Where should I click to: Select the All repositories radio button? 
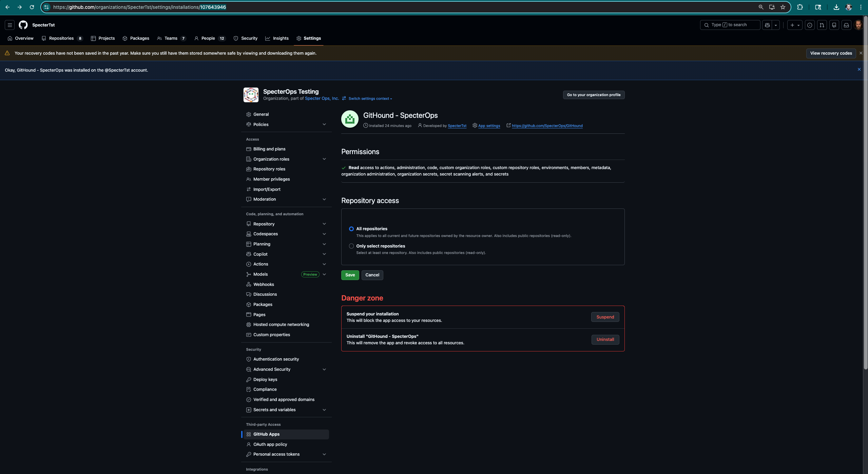[x=351, y=229]
